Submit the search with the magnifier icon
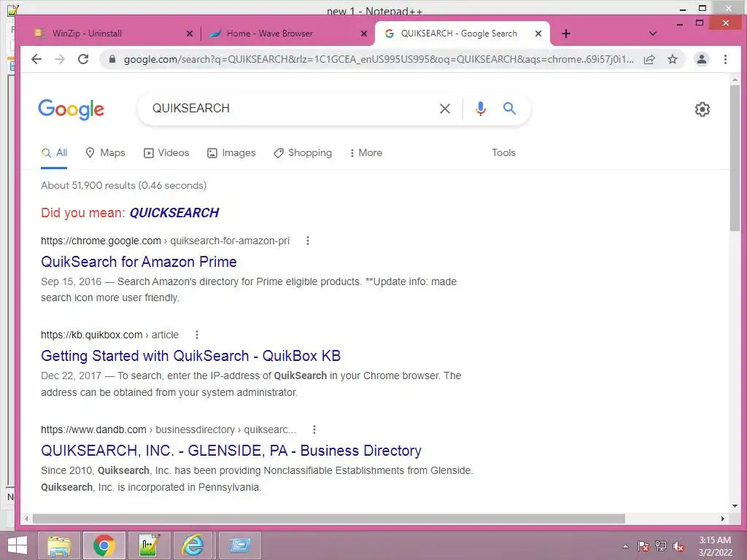Viewport: 747px width, 560px height. pos(509,109)
